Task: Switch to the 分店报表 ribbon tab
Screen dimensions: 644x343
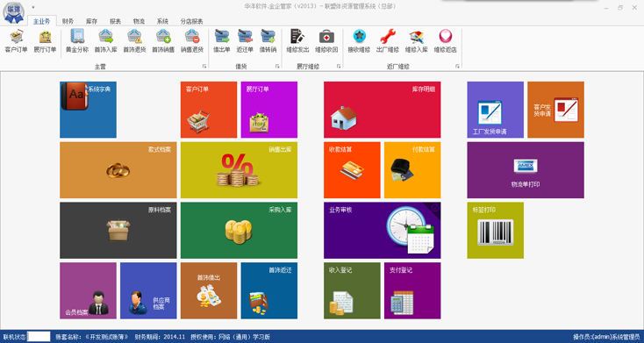Action: click(x=192, y=21)
